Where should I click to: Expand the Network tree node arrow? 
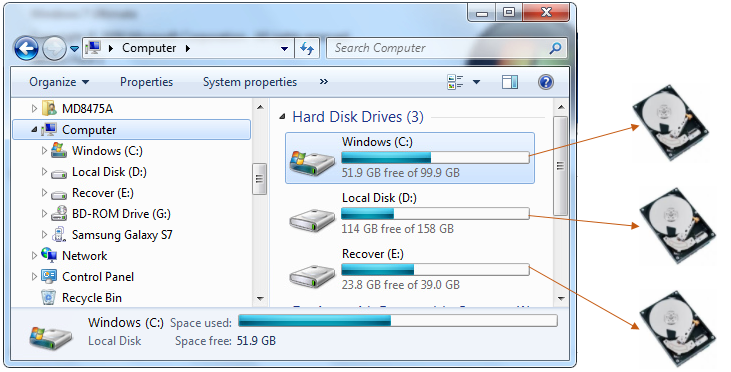pos(34,255)
